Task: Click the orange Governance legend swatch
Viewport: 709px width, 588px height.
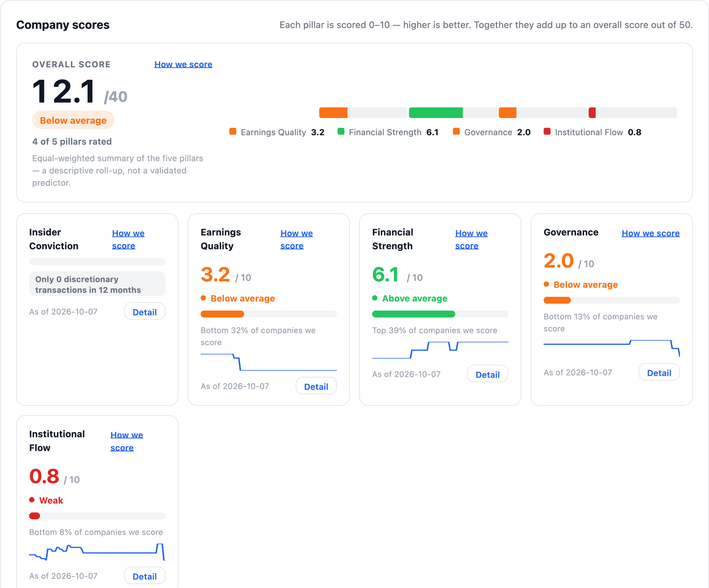Action: click(456, 131)
